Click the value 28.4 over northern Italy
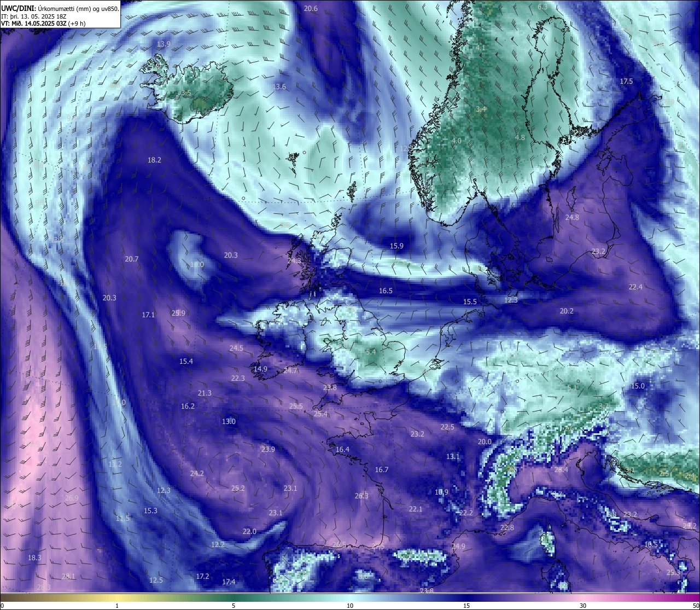 click(x=561, y=469)
